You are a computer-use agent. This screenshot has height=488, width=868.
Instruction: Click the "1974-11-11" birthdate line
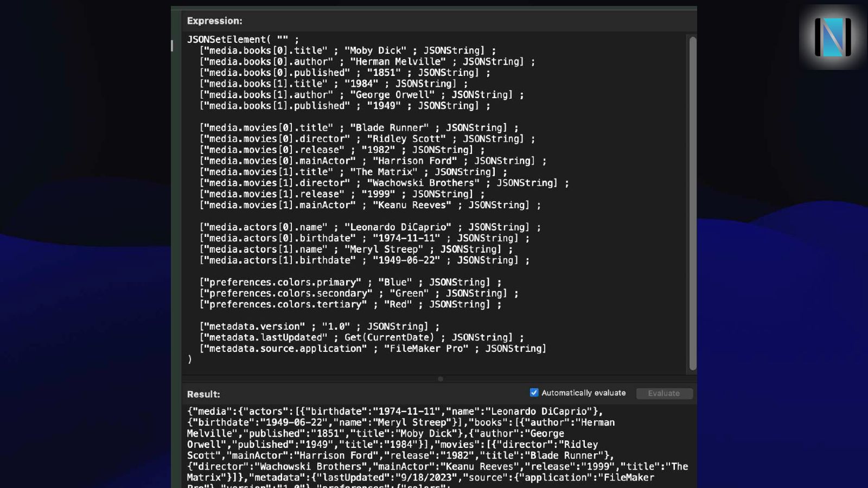click(x=364, y=238)
